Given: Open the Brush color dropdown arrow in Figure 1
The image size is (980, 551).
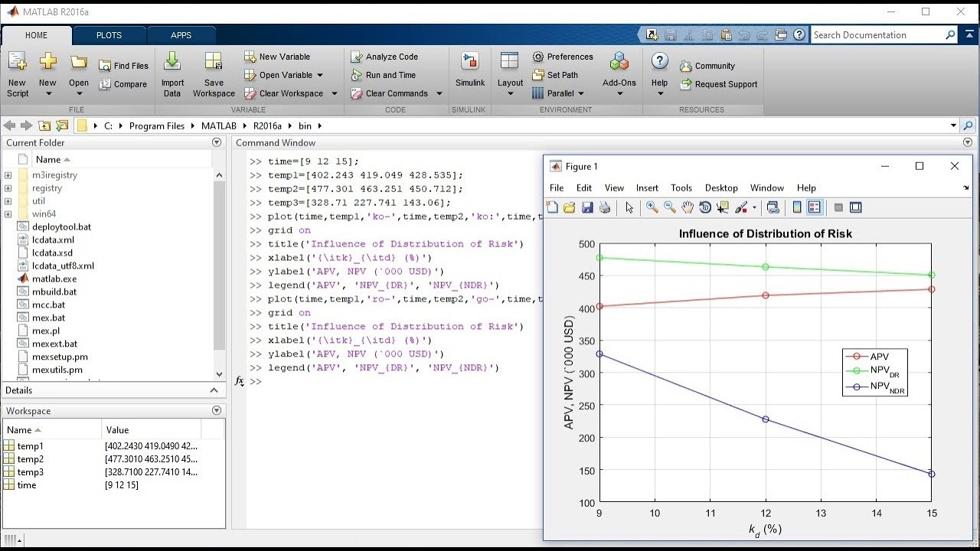Looking at the screenshot, I should [x=754, y=207].
